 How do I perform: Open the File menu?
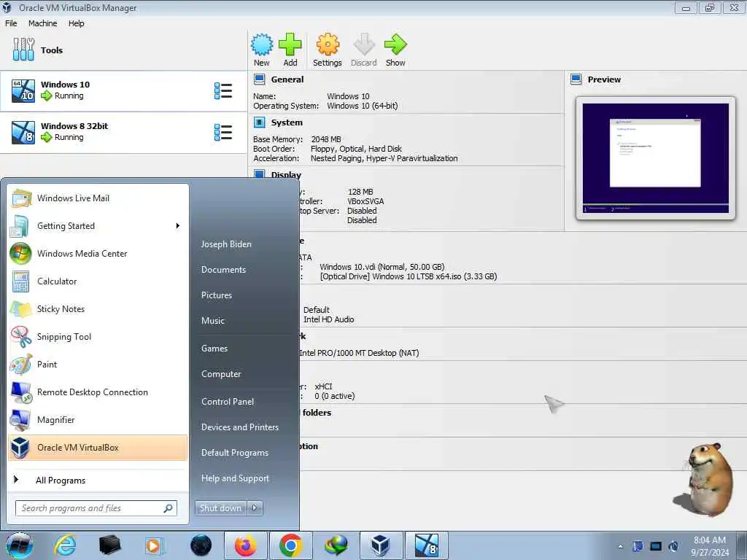(11, 23)
